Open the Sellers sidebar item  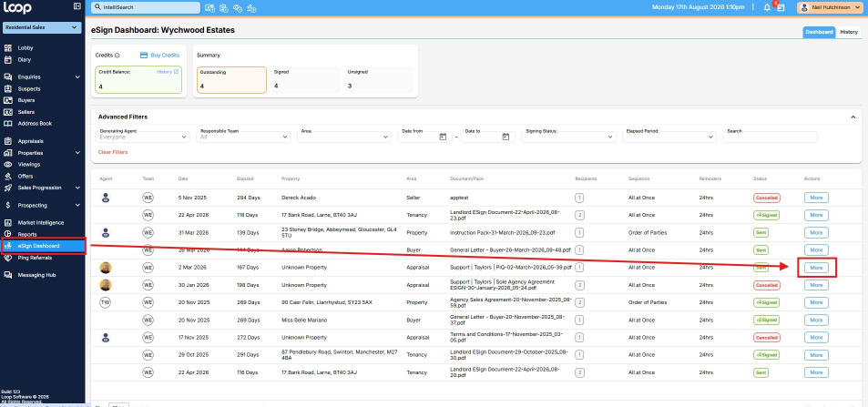pyautogui.click(x=26, y=112)
